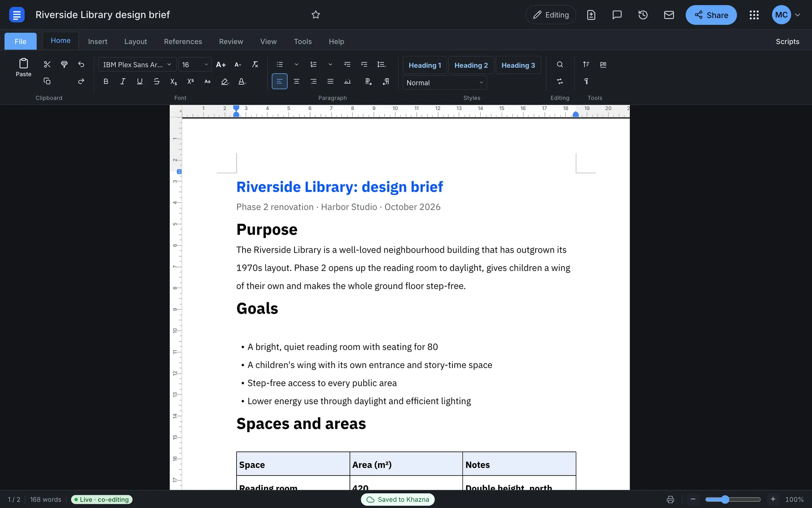812x508 pixels.
Task: Decrease font size with A- icon
Action: [x=238, y=65]
